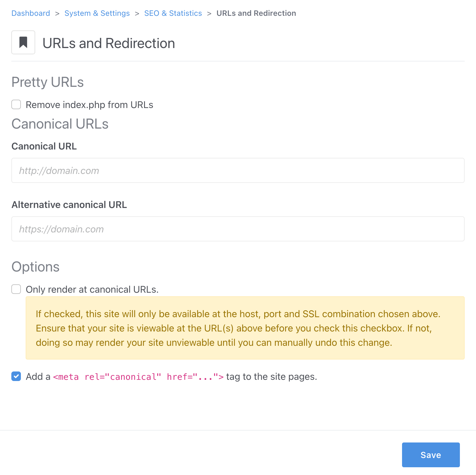Click the current URLs and Redirection breadcrumb
Screen dimensions: 476x475
tap(256, 13)
